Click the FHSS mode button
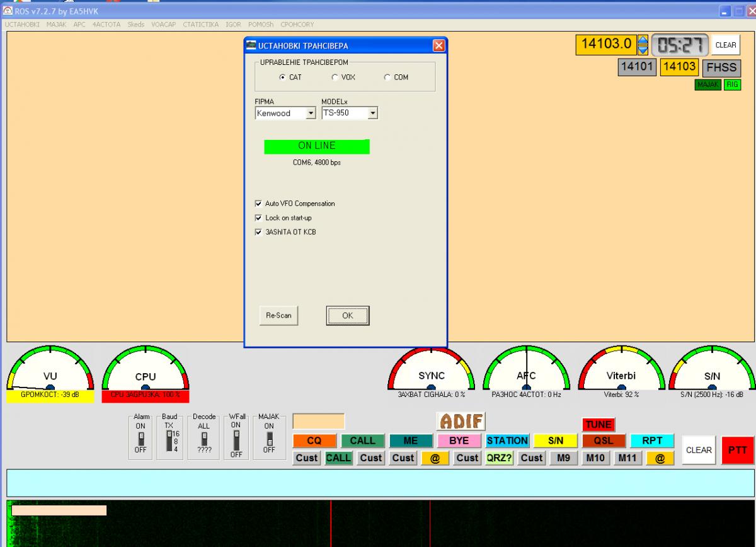Screen dimensions: 756x547 pos(721,67)
